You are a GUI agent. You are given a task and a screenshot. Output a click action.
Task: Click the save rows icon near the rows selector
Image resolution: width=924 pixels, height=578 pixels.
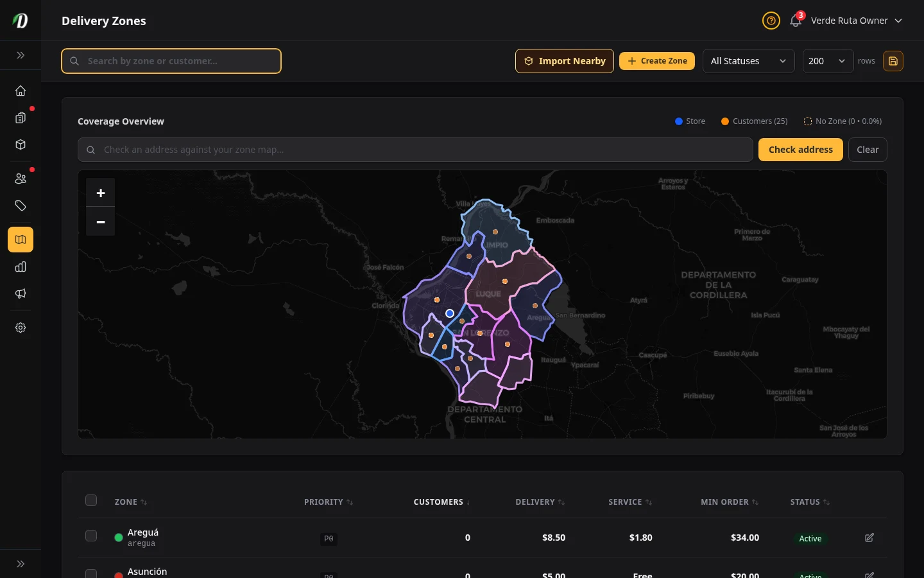pyautogui.click(x=893, y=61)
